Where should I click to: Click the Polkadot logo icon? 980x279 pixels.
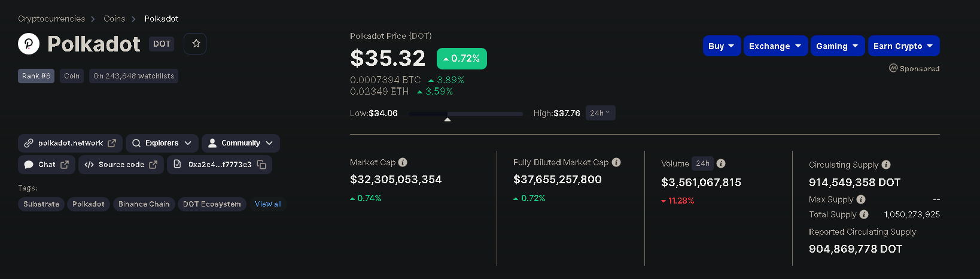pyautogui.click(x=29, y=44)
